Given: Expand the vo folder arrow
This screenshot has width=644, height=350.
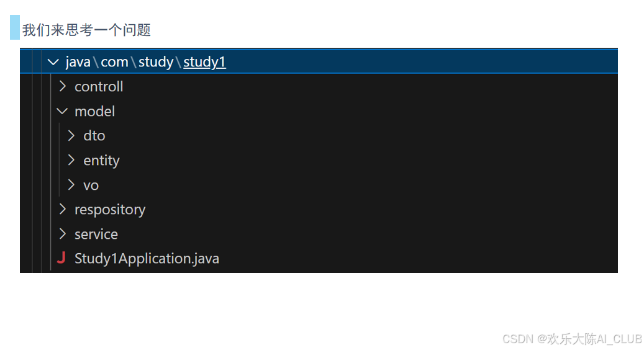Looking at the screenshot, I should tap(71, 185).
